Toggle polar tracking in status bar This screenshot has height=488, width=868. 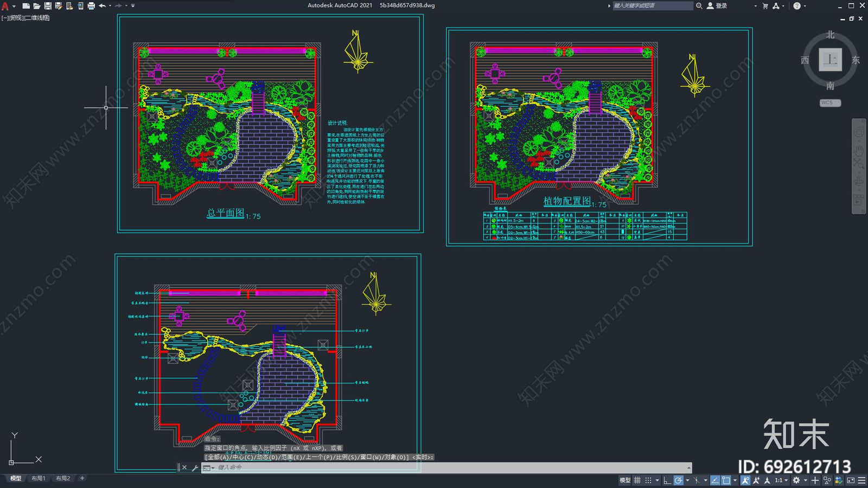(x=678, y=480)
